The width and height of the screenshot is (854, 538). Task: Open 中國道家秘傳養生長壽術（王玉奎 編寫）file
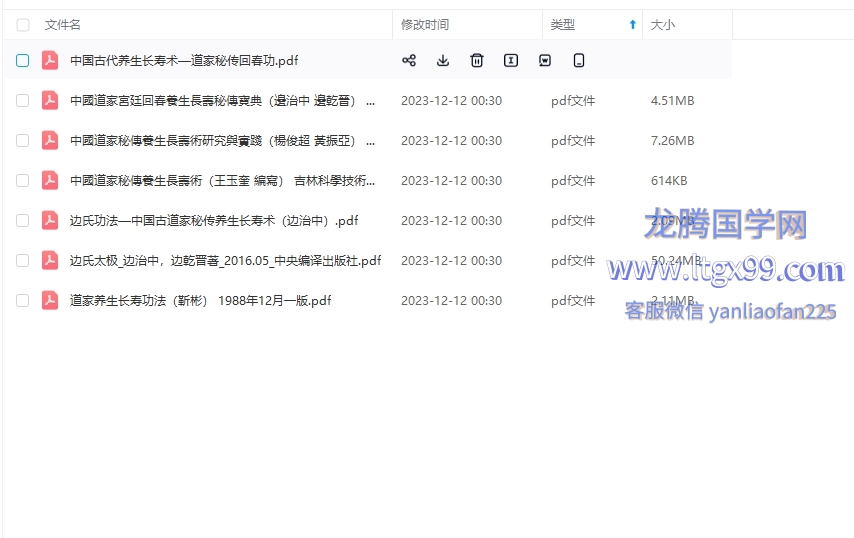222,181
